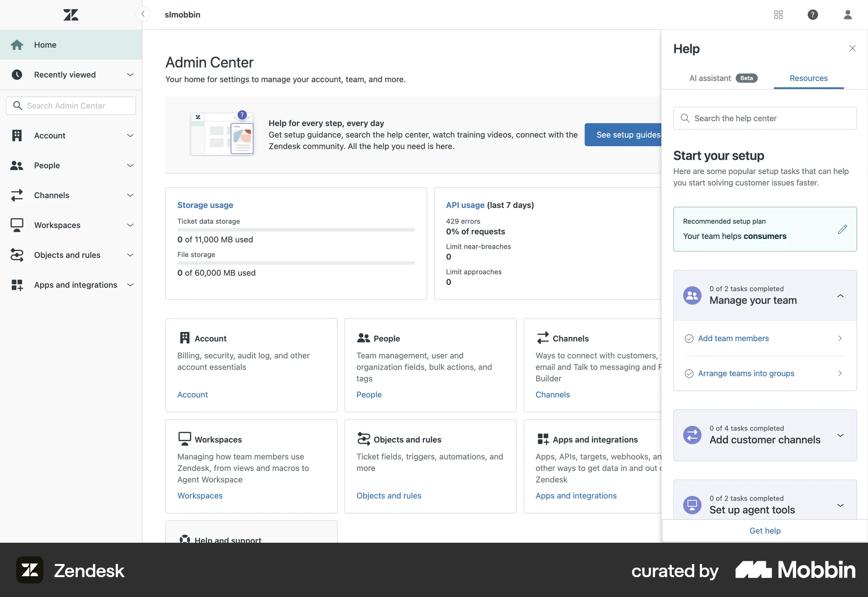Select the People icon in sidebar
This screenshot has width=868, height=597.
coord(17,165)
